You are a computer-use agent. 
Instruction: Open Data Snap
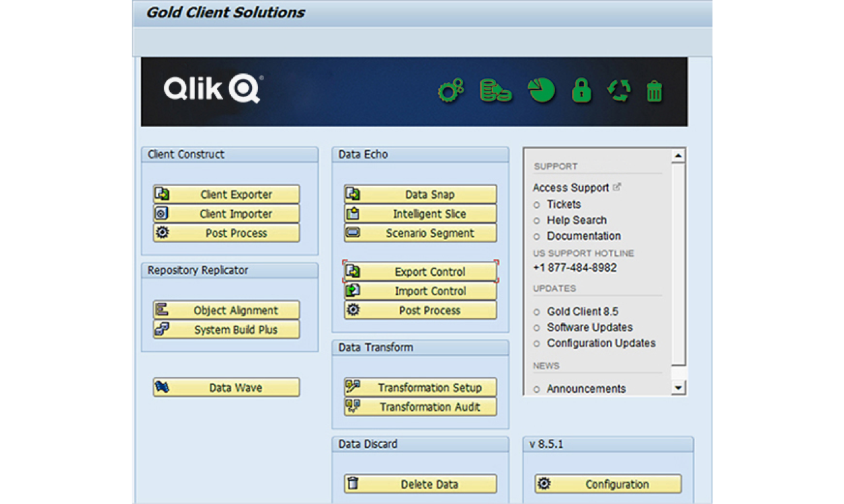point(420,194)
